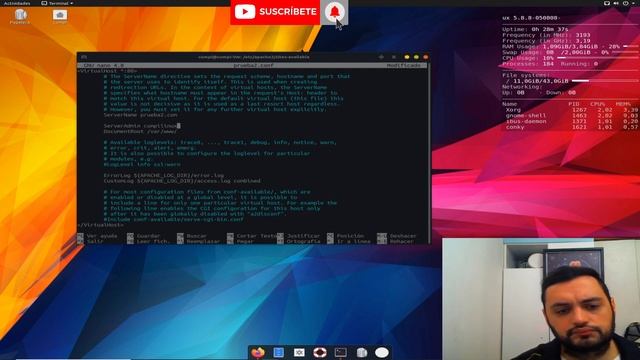Click the 'Reemplazar' shortcut in nano
The height and width of the screenshot is (360, 640).
[x=198, y=242]
